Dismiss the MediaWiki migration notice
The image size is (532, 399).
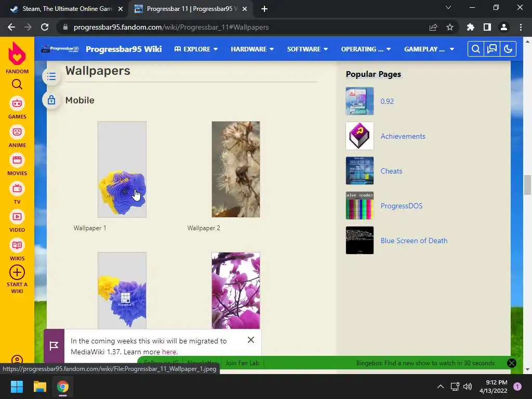coord(251,340)
